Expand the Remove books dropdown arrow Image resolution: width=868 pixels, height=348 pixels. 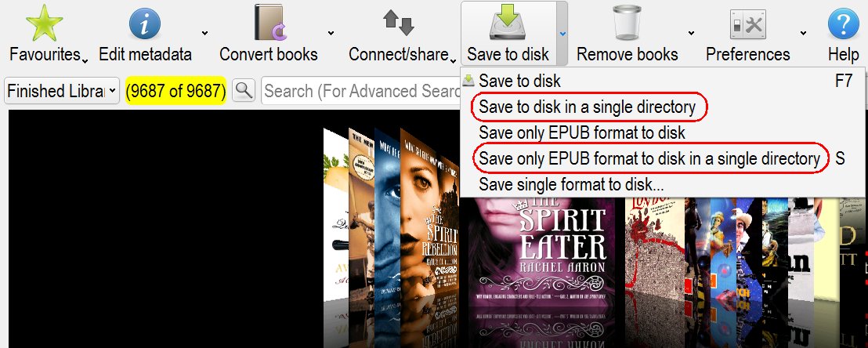[691, 33]
